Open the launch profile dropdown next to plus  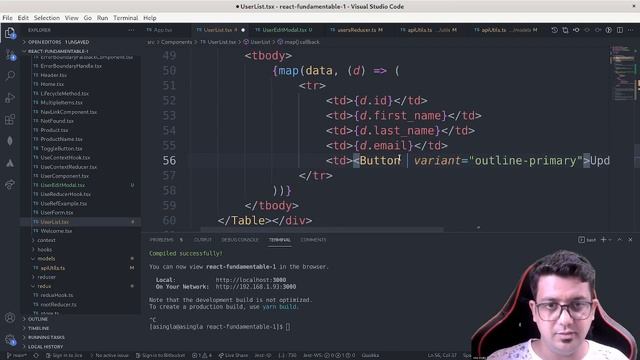pos(610,240)
